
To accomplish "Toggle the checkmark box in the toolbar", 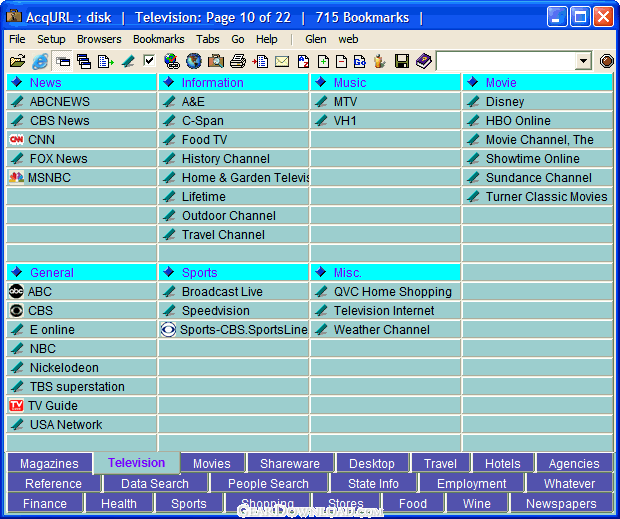I will tap(149, 60).
